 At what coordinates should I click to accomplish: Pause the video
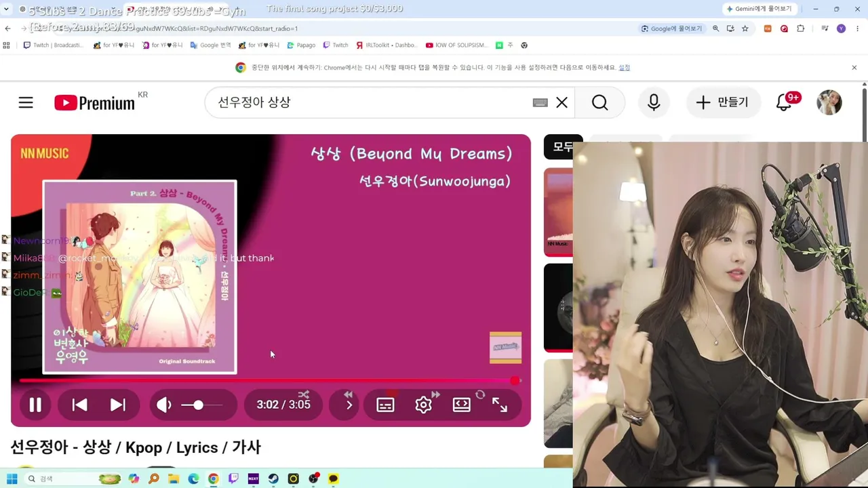[x=35, y=405]
